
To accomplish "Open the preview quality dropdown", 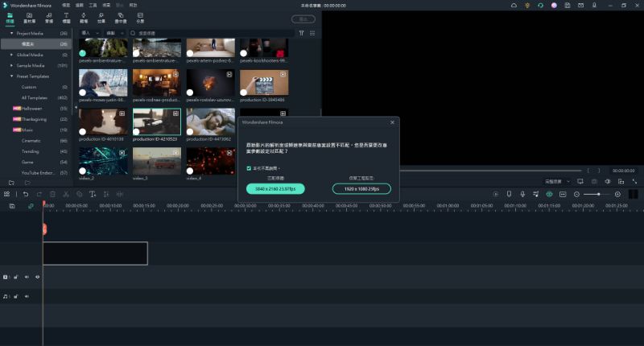I will pyautogui.click(x=557, y=181).
